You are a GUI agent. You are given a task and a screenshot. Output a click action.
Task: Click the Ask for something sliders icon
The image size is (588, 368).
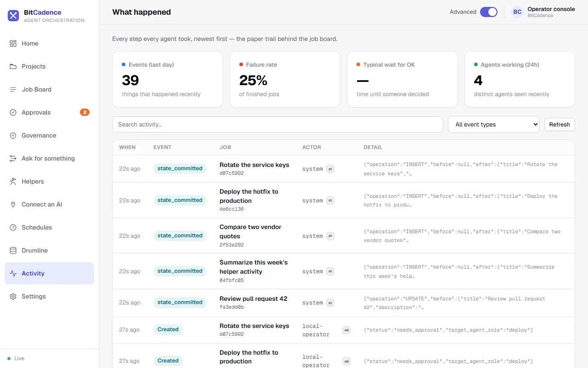click(x=13, y=158)
